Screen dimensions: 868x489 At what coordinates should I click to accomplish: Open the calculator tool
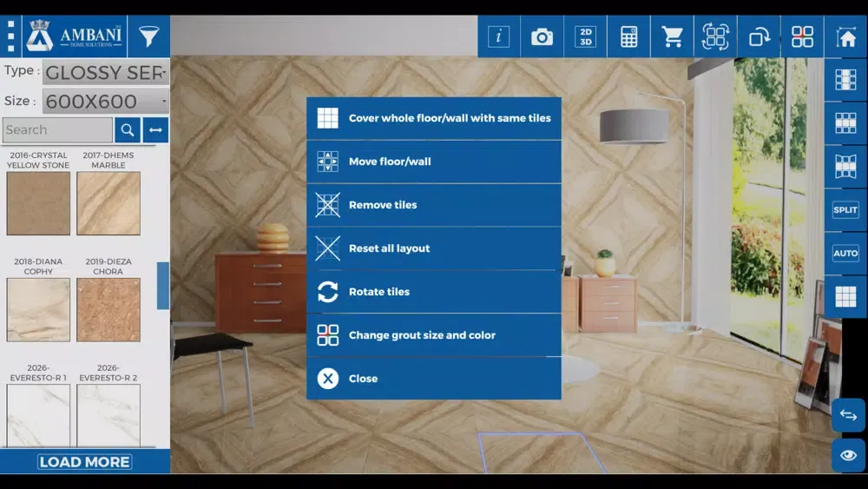628,36
